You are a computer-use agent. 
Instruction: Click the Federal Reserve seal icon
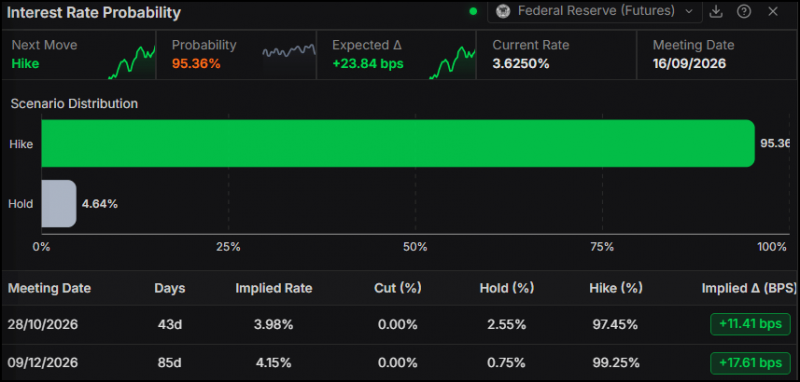tap(503, 11)
